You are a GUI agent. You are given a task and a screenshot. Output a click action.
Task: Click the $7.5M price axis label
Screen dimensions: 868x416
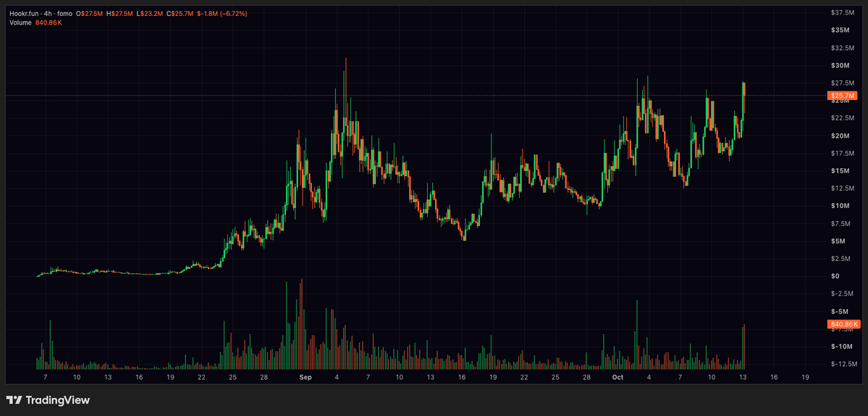click(x=843, y=224)
